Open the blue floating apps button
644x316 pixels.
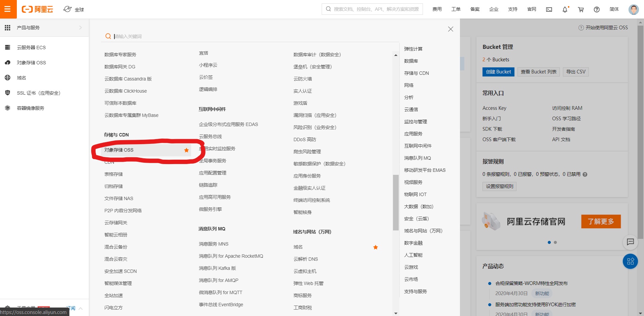point(630,261)
